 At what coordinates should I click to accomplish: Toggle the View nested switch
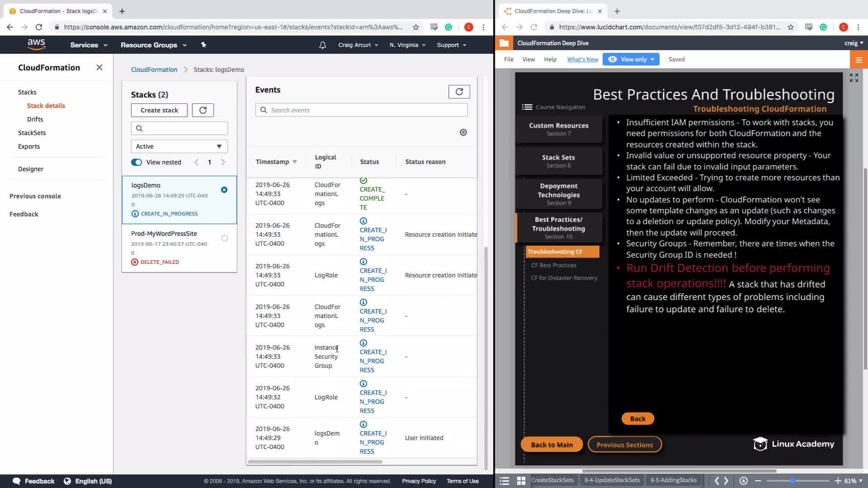tap(137, 162)
